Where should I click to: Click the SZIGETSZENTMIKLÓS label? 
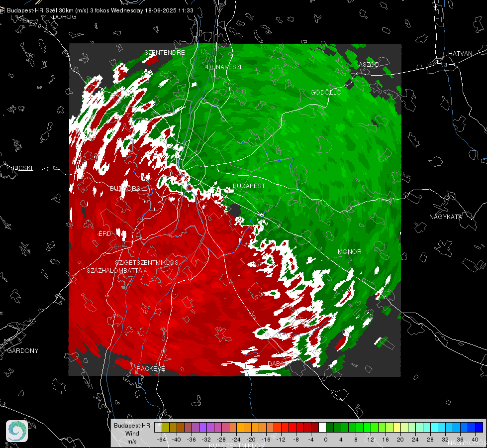click(147, 262)
